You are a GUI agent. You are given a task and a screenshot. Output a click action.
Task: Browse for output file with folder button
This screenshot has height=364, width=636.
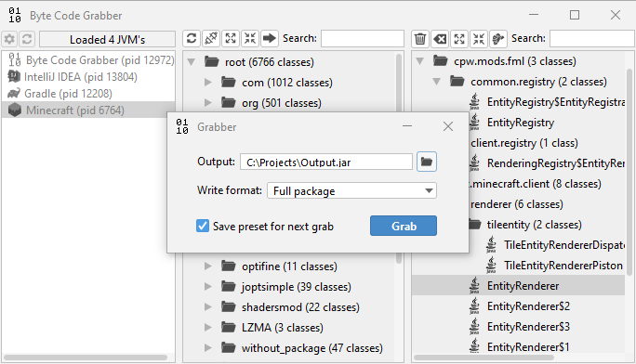point(427,162)
